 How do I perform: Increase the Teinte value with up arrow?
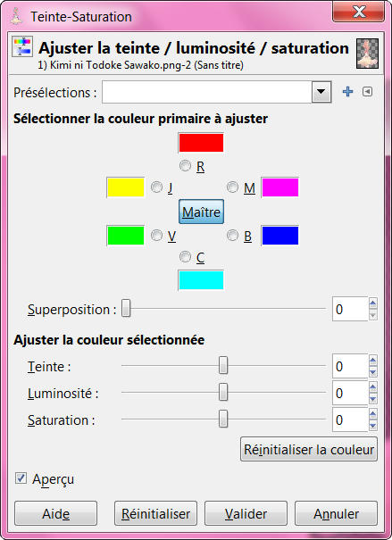[372, 361]
